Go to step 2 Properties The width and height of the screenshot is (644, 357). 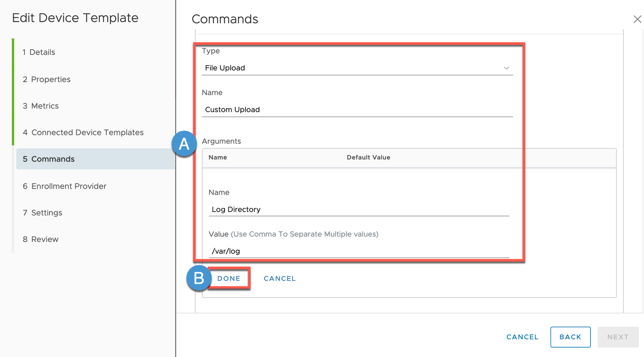click(46, 79)
